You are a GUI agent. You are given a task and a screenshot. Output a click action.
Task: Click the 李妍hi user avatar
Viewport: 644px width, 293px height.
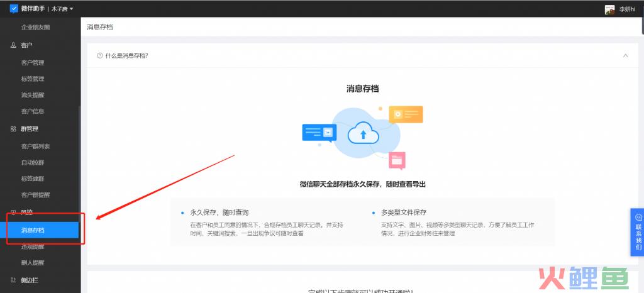(x=609, y=9)
